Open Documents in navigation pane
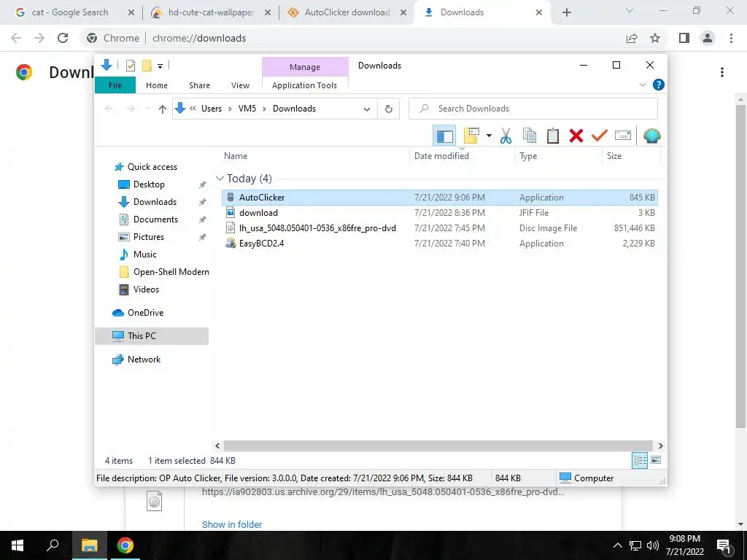This screenshot has height=560, width=747. 155,219
